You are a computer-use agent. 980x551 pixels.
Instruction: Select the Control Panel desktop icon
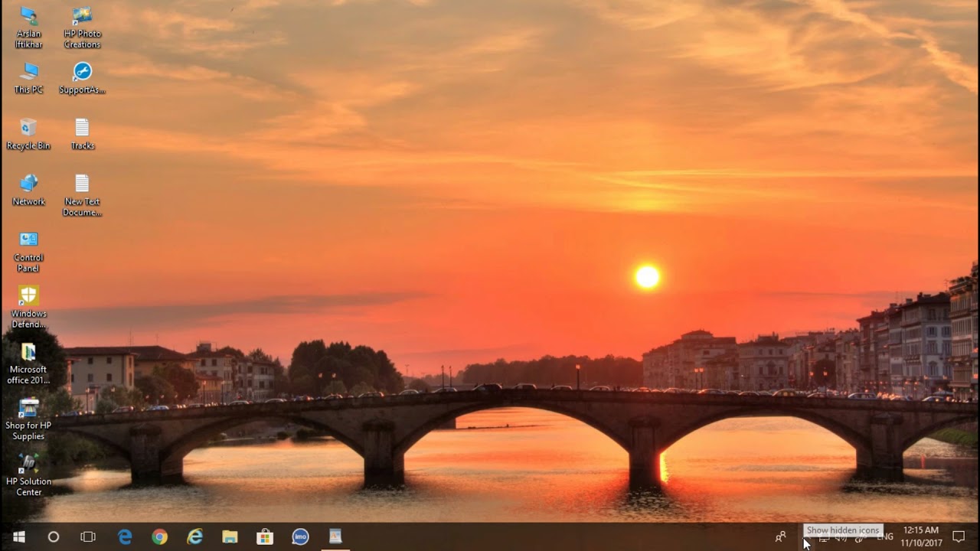click(x=28, y=252)
